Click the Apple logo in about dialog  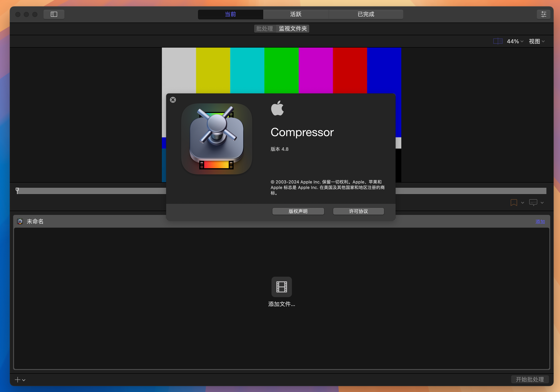coord(277,108)
